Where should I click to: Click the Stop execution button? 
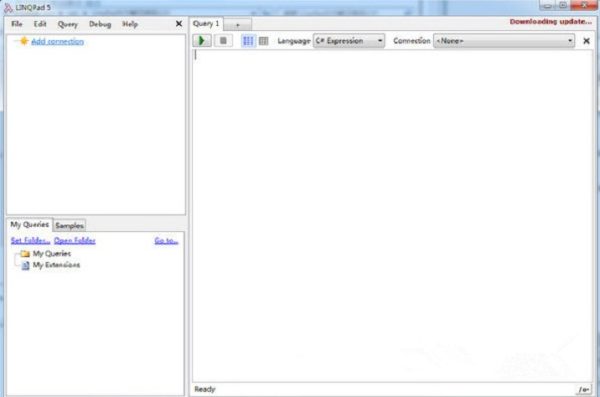coord(223,41)
